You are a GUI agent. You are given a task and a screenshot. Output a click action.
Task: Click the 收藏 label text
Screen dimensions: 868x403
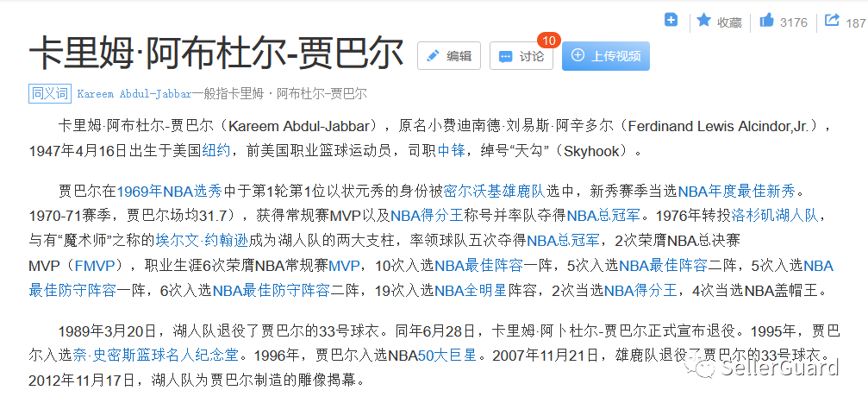click(729, 22)
